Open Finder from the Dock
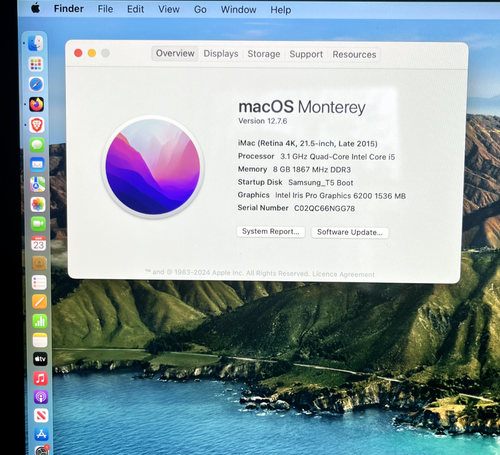This screenshot has width=500, height=455. coord(35,43)
